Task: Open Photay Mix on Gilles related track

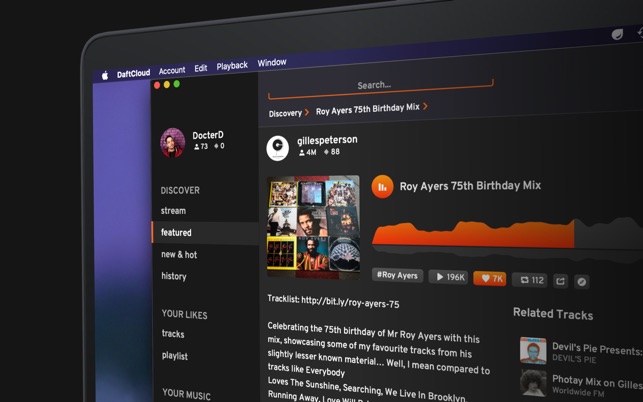Action: pyautogui.click(x=597, y=382)
